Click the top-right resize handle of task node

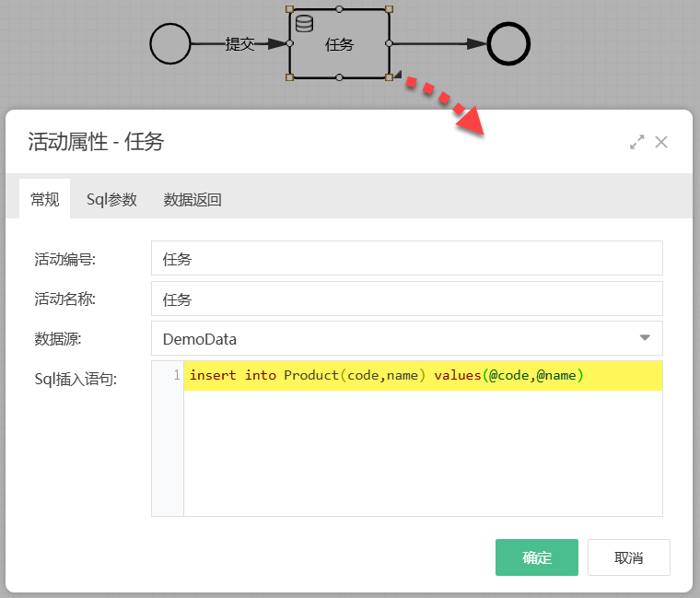(389, 9)
